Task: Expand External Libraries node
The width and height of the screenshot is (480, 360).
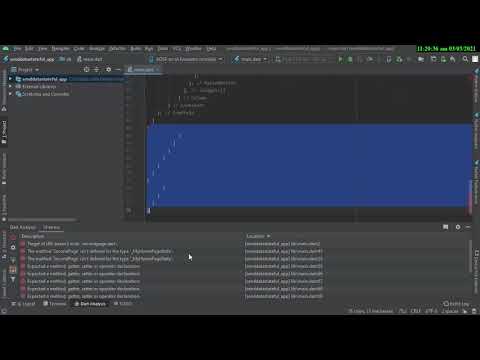Action: pyautogui.click(x=10, y=86)
